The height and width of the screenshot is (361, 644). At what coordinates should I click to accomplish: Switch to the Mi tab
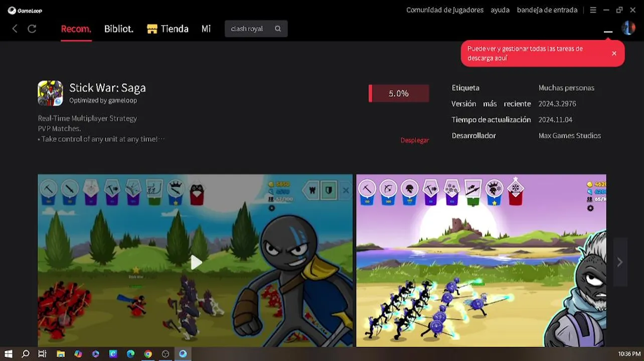[206, 29]
